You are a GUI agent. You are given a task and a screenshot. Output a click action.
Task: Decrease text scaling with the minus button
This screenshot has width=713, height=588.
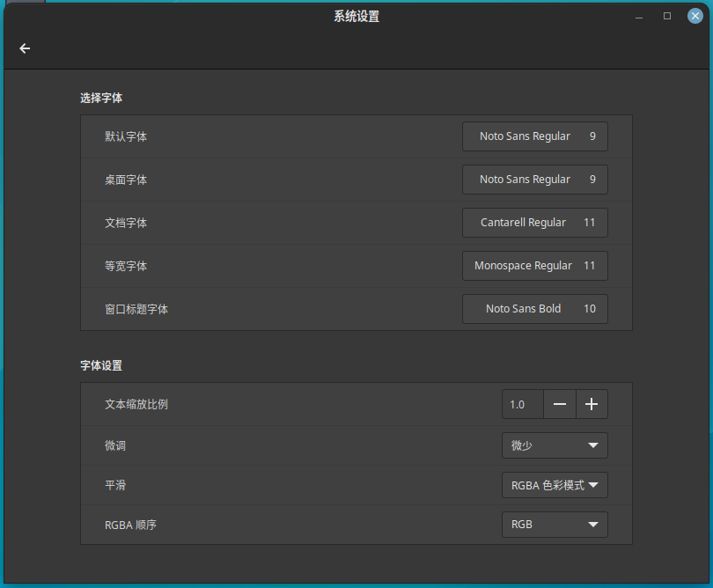point(560,404)
